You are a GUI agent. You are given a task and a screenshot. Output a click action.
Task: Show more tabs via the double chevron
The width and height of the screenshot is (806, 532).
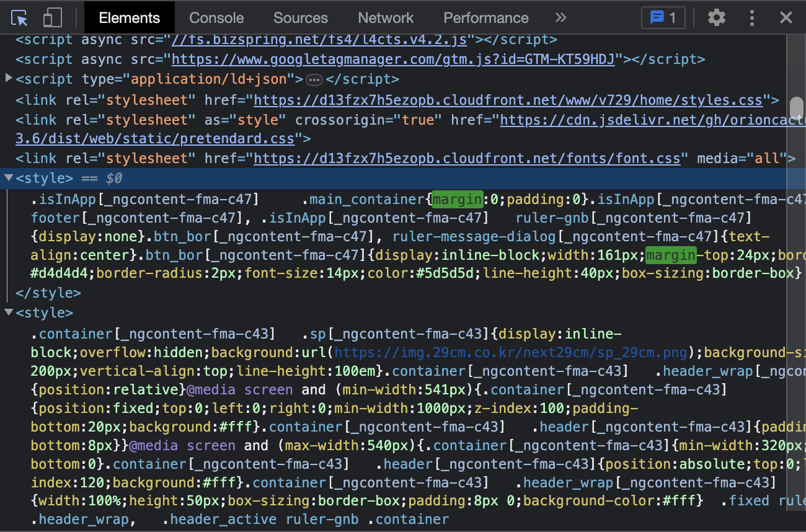click(x=560, y=17)
